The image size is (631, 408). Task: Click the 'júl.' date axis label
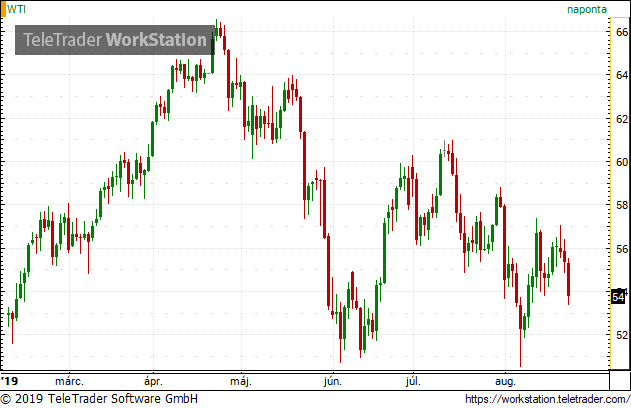413,381
